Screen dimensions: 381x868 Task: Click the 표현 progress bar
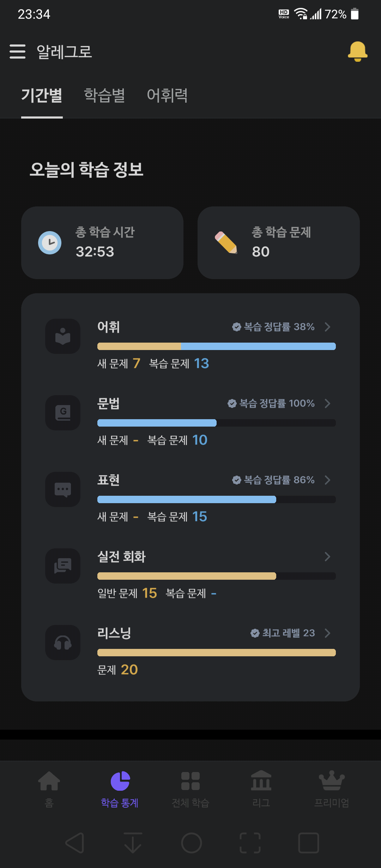(x=217, y=499)
